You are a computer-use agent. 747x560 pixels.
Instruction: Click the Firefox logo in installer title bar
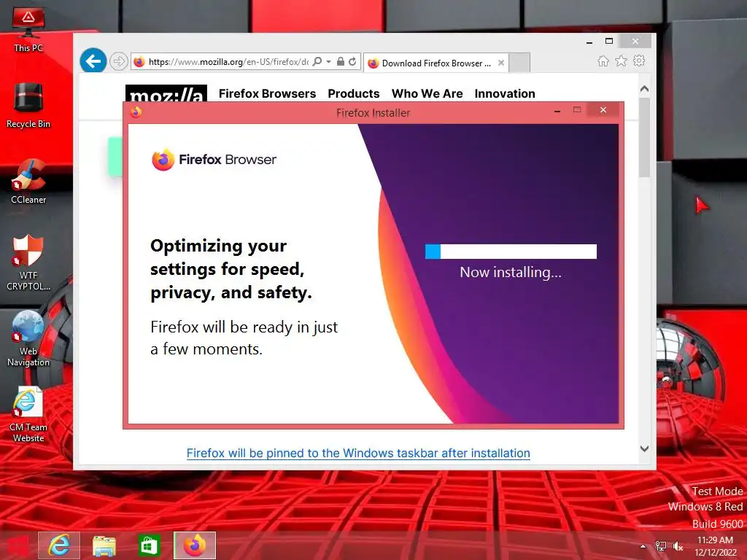click(136, 112)
